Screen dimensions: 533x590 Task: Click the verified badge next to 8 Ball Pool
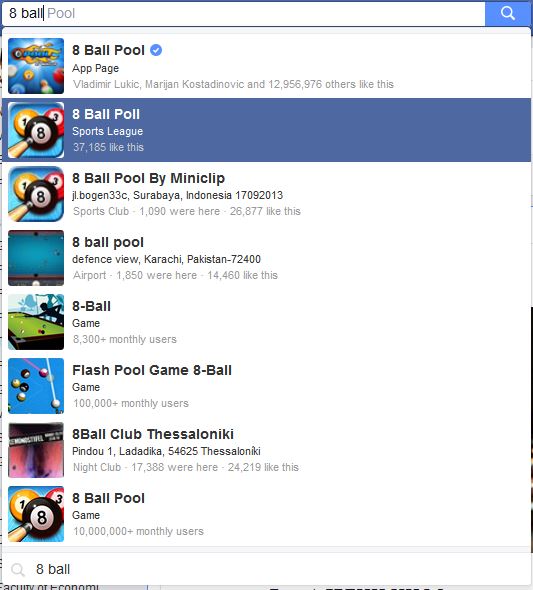click(156, 50)
